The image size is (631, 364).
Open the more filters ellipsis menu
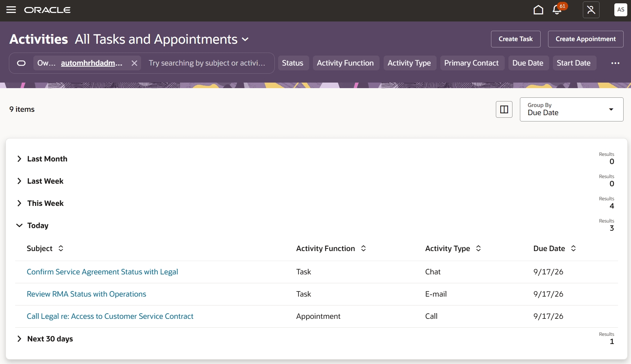point(615,63)
